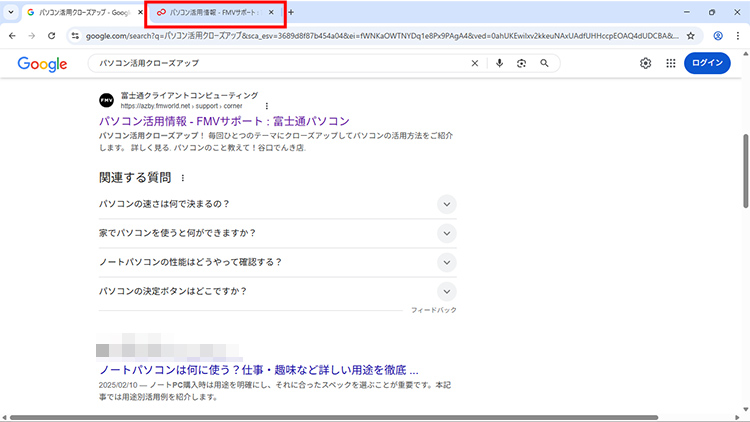This screenshot has width=750, height=422.
Task: Click the Chrome profile avatar icon
Action: [x=718, y=35]
